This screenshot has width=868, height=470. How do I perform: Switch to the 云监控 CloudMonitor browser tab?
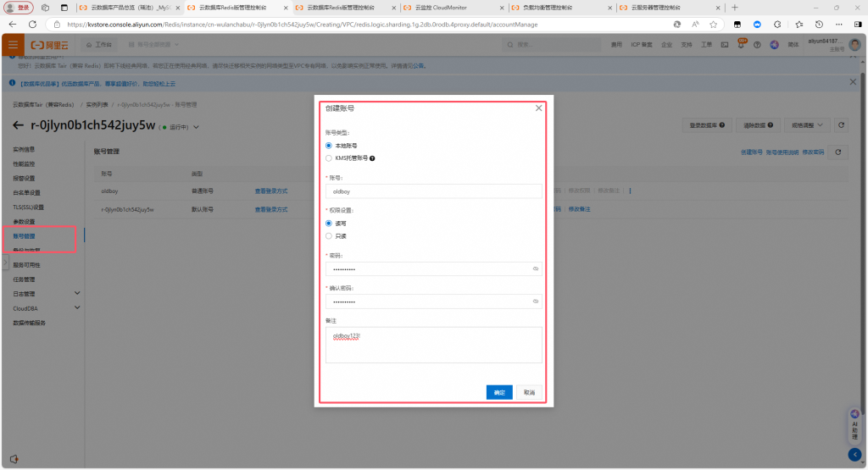point(453,7)
